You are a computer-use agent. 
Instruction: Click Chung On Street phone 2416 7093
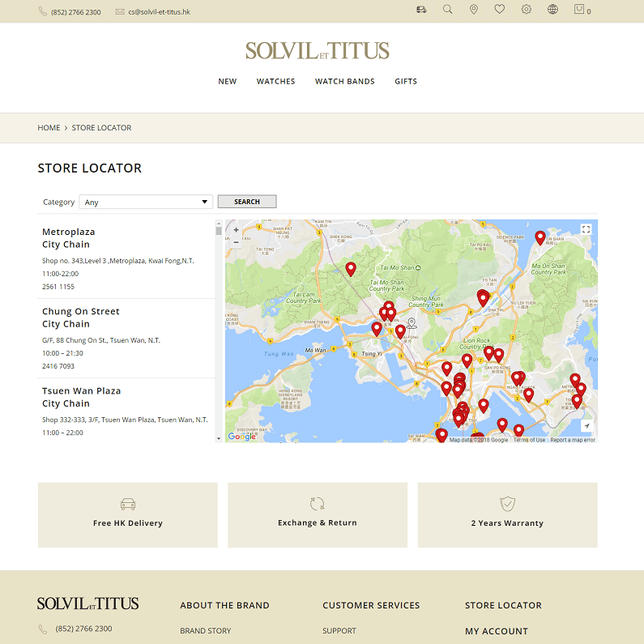58,366
